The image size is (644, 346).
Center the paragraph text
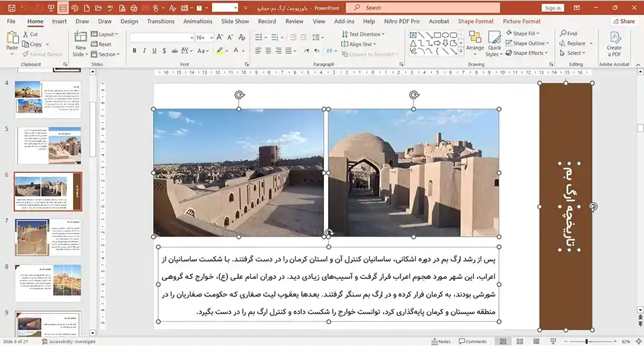268,50
